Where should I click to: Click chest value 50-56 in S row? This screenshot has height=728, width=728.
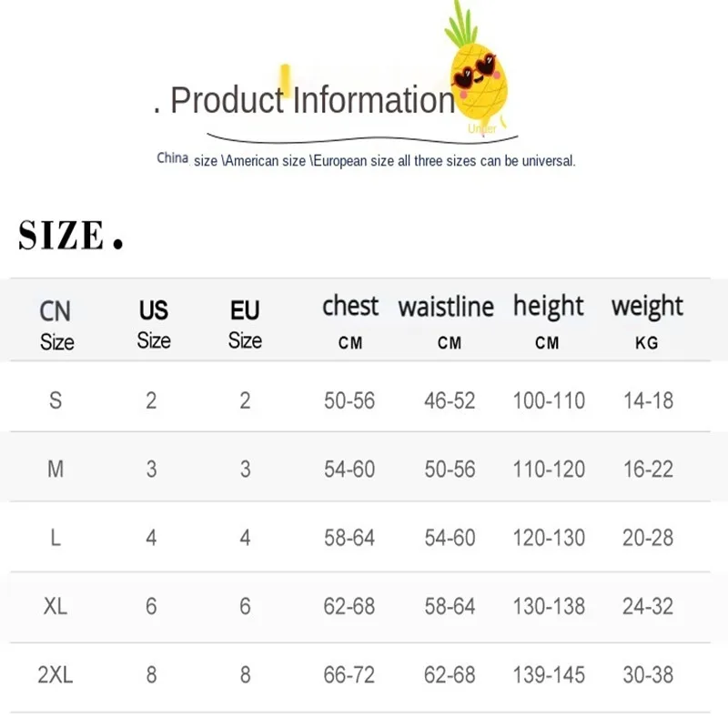point(349,400)
